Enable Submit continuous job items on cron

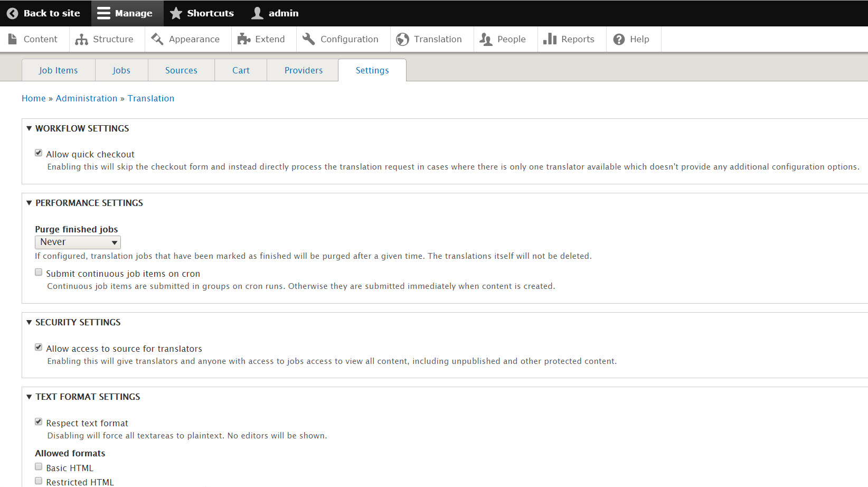(x=39, y=272)
